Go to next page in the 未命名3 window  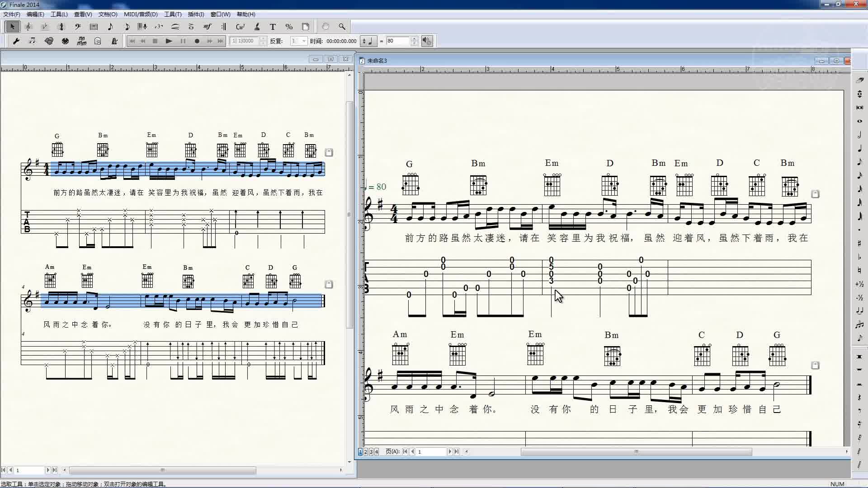click(x=450, y=451)
